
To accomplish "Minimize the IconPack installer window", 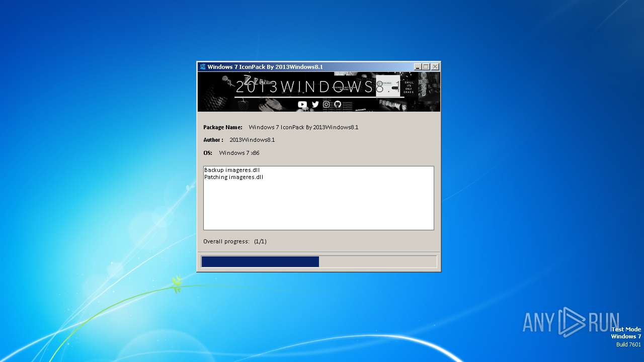I will coord(418,67).
